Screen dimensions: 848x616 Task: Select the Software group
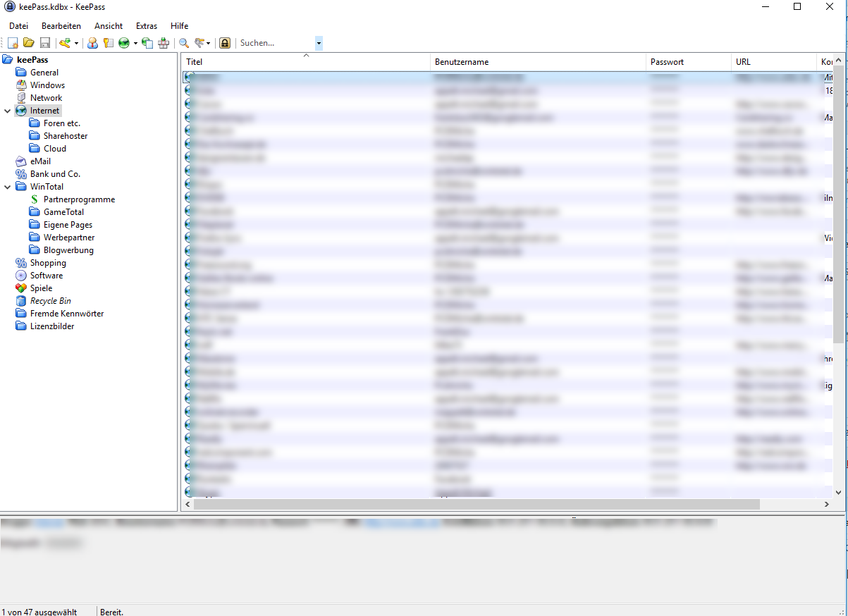(47, 276)
